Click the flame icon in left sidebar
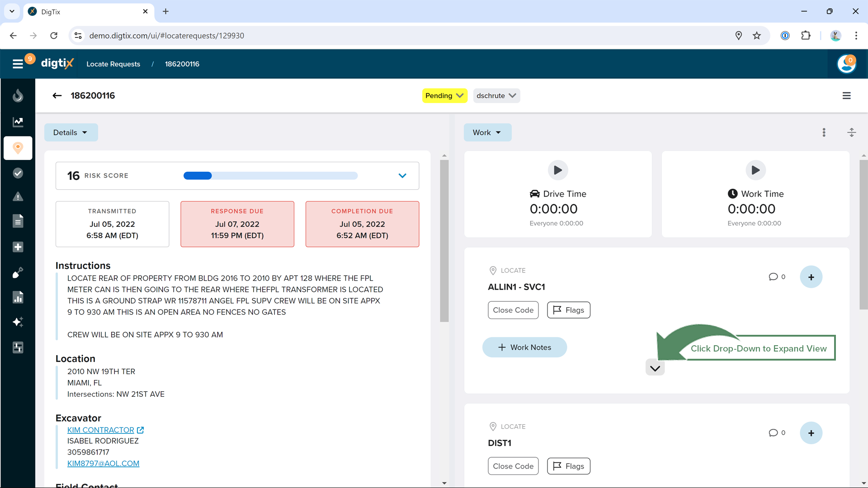868x488 pixels. [18, 96]
